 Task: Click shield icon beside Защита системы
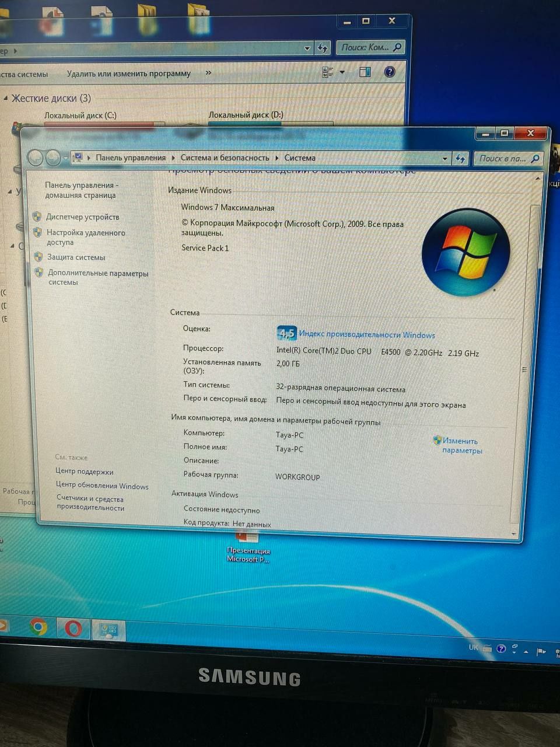click(38, 257)
